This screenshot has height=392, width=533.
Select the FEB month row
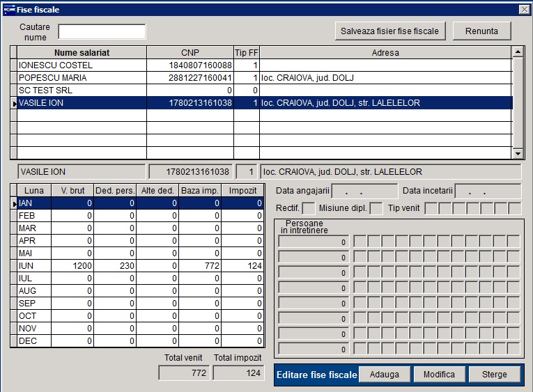137,216
